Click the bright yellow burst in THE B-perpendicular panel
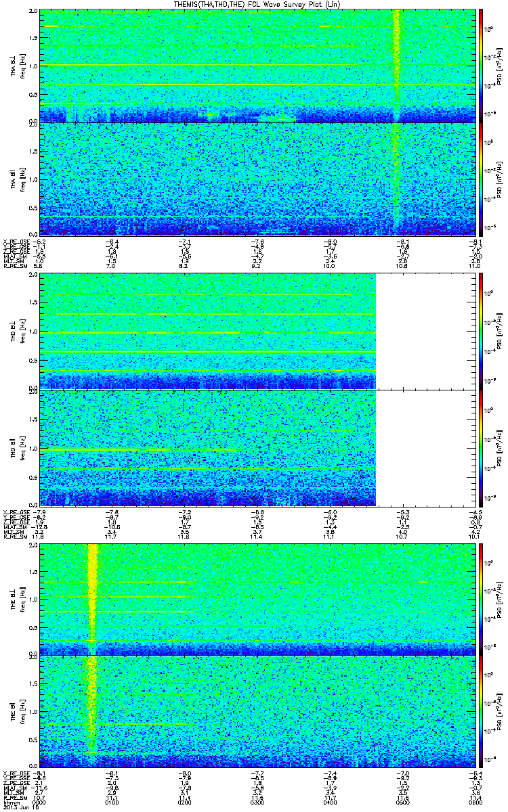508x812 pixels. click(x=93, y=599)
